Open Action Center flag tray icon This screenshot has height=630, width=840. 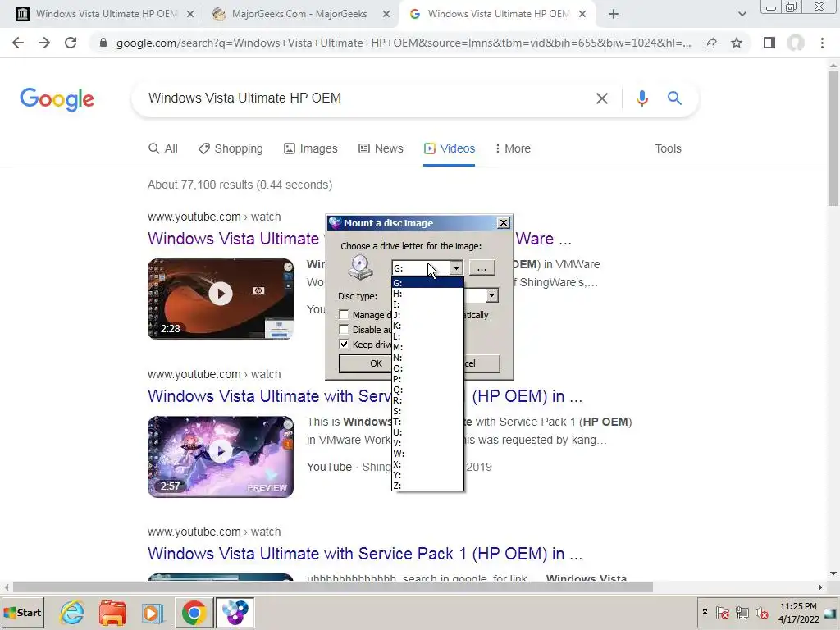point(722,612)
